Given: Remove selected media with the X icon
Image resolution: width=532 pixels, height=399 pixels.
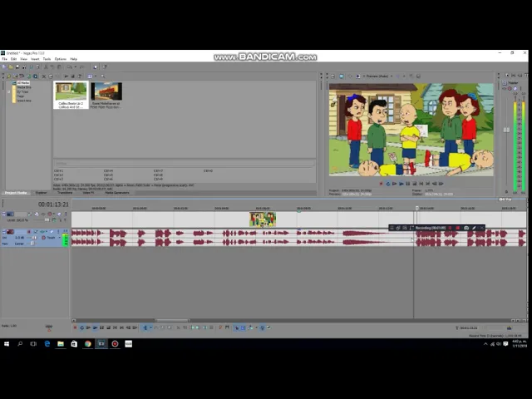Looking at the screenshot, I should (44, 76).
